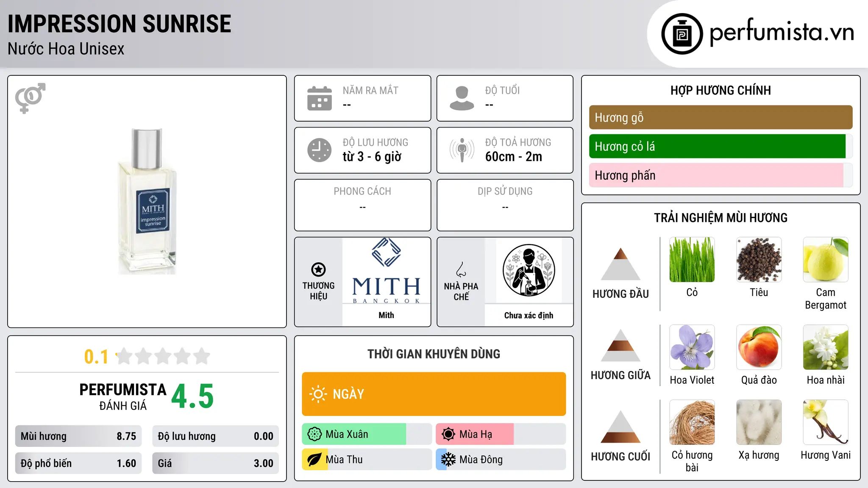Click the Mùa Thu season bar

pos(367,460)
